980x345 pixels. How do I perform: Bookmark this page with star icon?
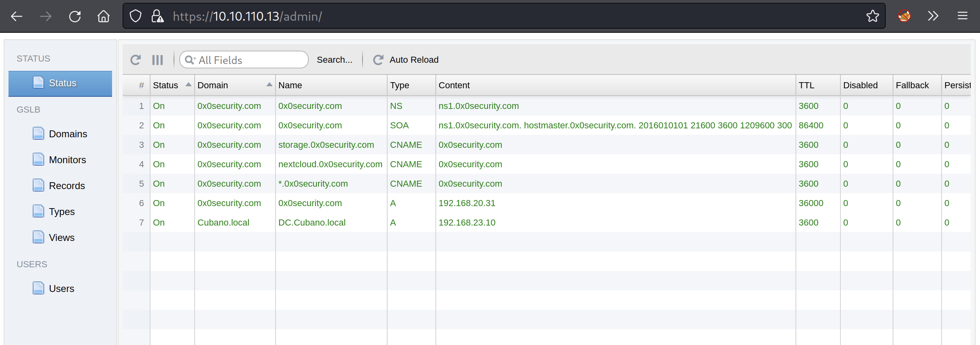click(872, 16)
